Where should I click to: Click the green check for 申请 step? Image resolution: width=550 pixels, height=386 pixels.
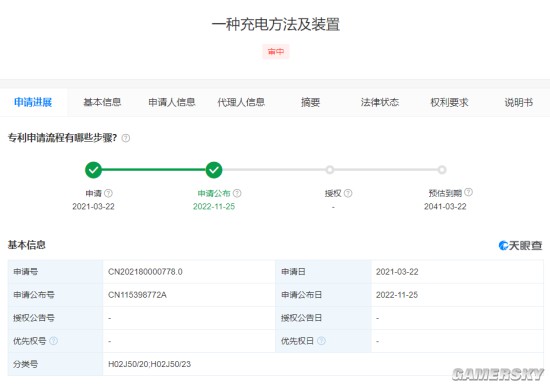[93, 170]
